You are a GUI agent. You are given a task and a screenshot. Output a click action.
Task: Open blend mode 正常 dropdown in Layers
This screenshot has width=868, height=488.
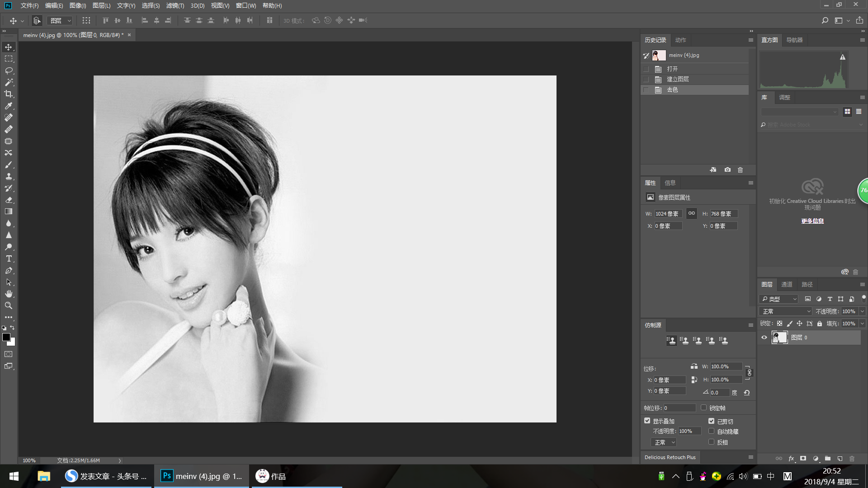pos(786,311)
